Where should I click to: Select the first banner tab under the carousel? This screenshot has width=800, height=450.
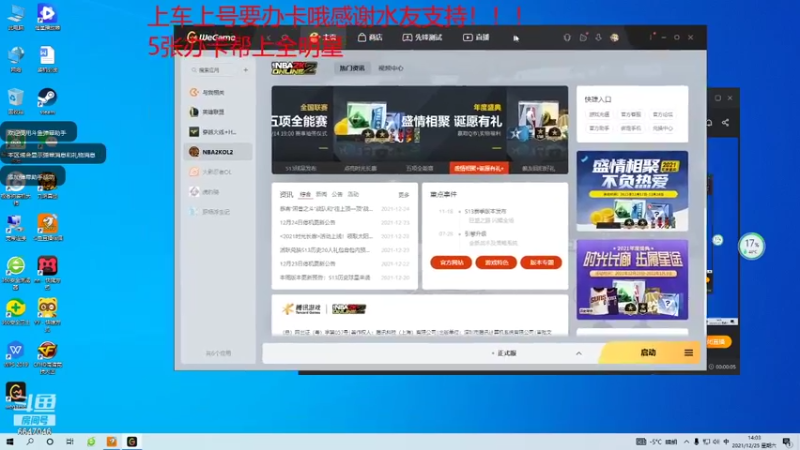301,168
